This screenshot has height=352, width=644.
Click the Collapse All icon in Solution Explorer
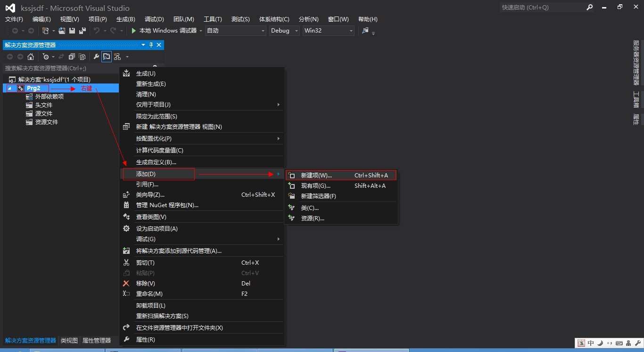(x=72, y=57)
